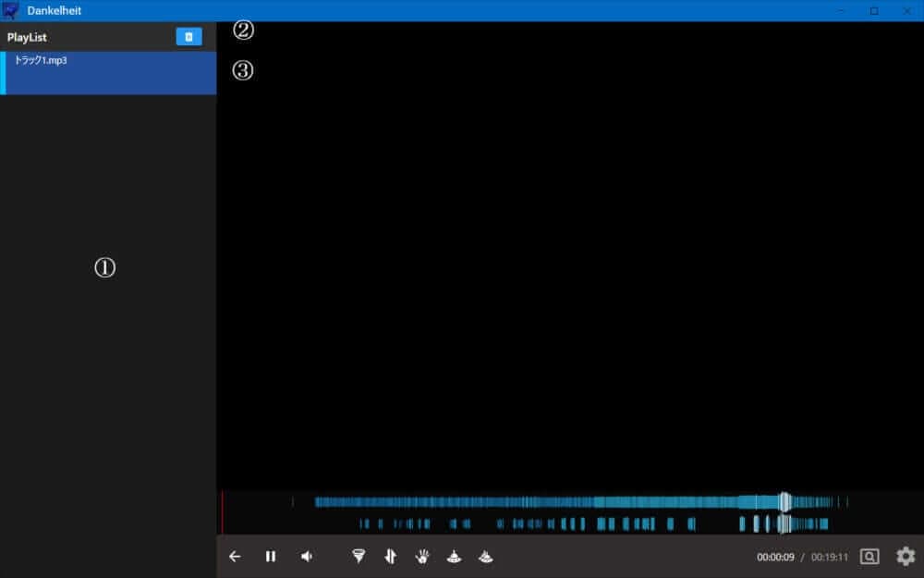This screenshot has height=578, width=924.
Task: Open the magnifier search view icon
Action: tap(869, 557)
